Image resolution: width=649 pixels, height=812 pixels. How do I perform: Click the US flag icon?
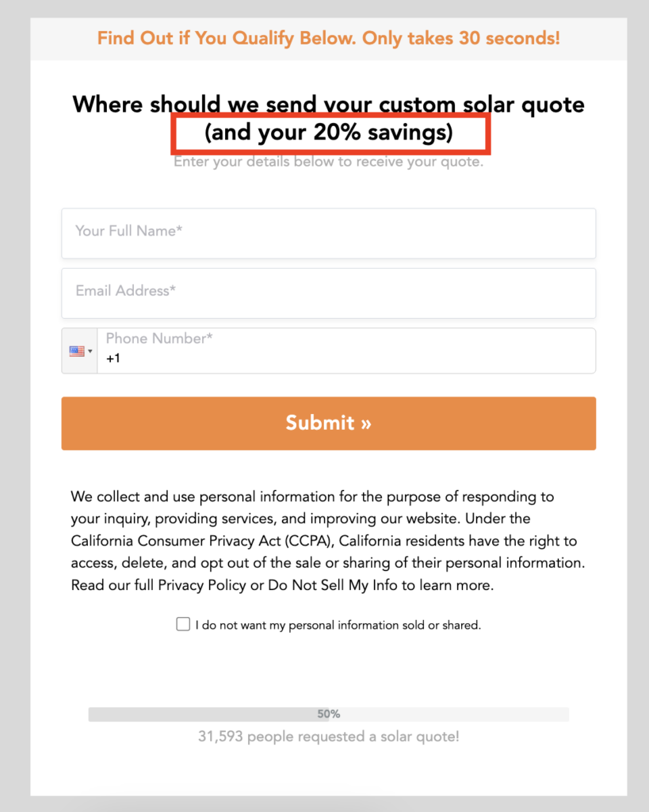(x=76, y=351)
